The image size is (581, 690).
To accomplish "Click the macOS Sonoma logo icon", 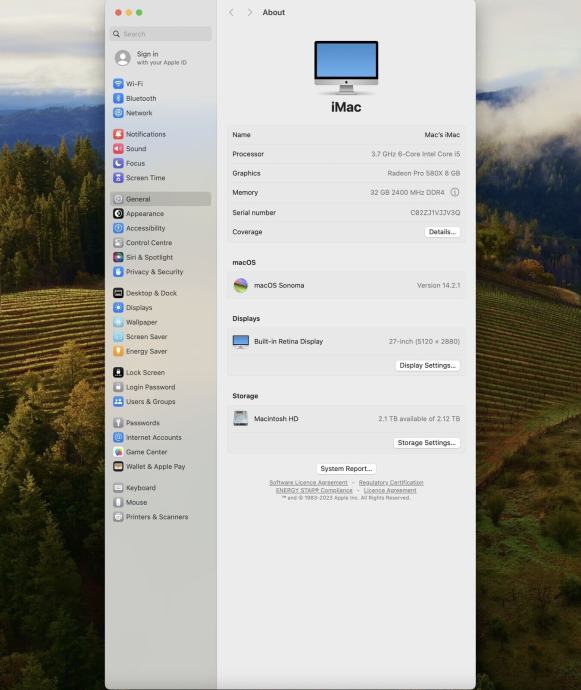I will (x=241, y=286).
